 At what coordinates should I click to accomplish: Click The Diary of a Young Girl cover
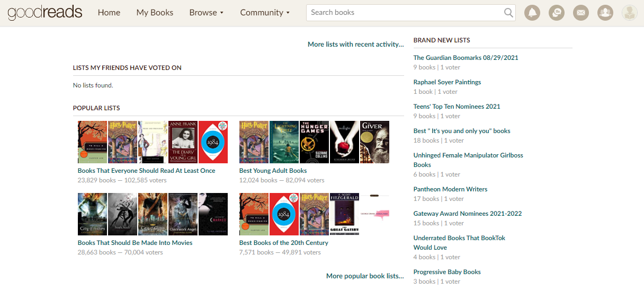(183, 142)
